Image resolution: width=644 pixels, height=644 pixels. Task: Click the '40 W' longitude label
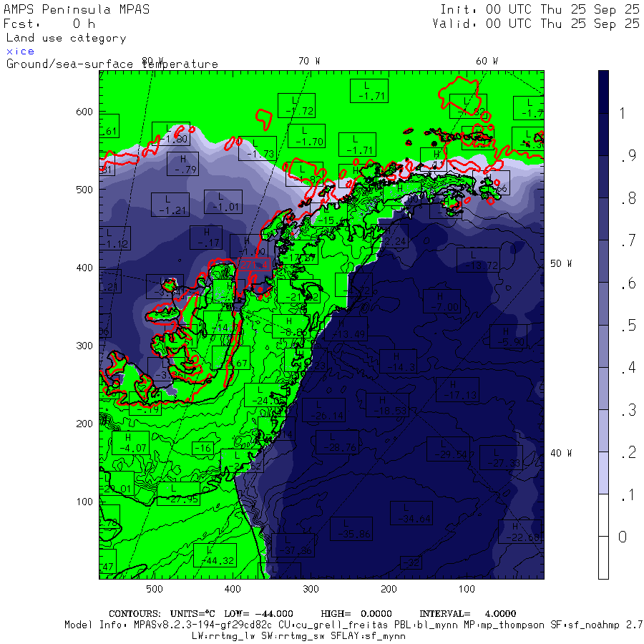pos(561,453)
